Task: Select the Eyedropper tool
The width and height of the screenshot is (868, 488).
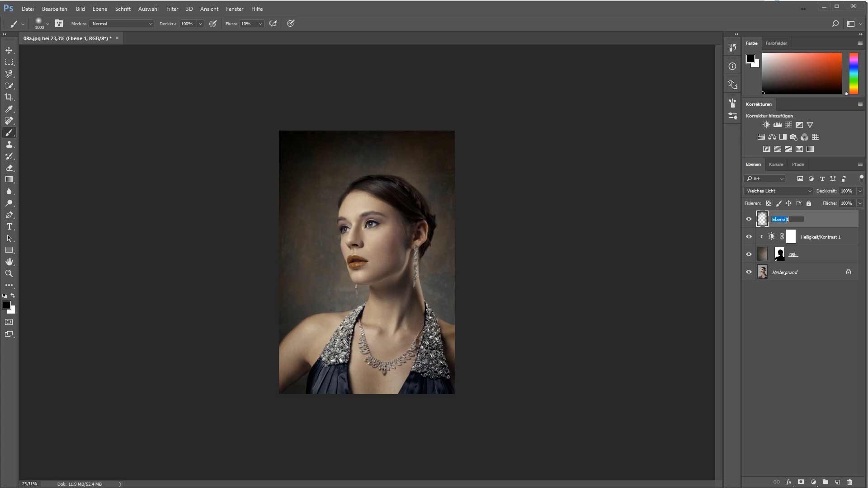Action: (9, 109)
